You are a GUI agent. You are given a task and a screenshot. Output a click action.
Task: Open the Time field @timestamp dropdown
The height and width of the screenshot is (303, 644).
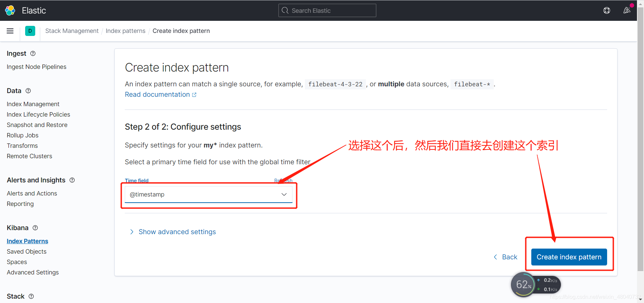coord(209,194)
